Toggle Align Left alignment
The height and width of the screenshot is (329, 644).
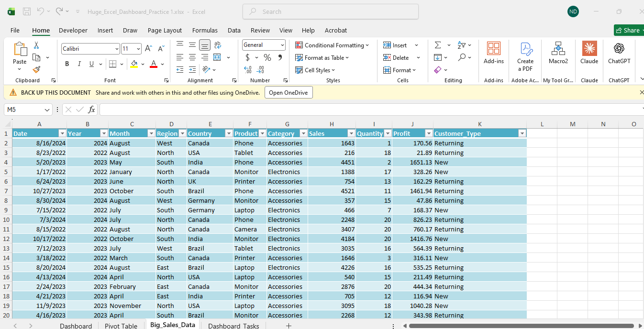(x=180, y=57)
